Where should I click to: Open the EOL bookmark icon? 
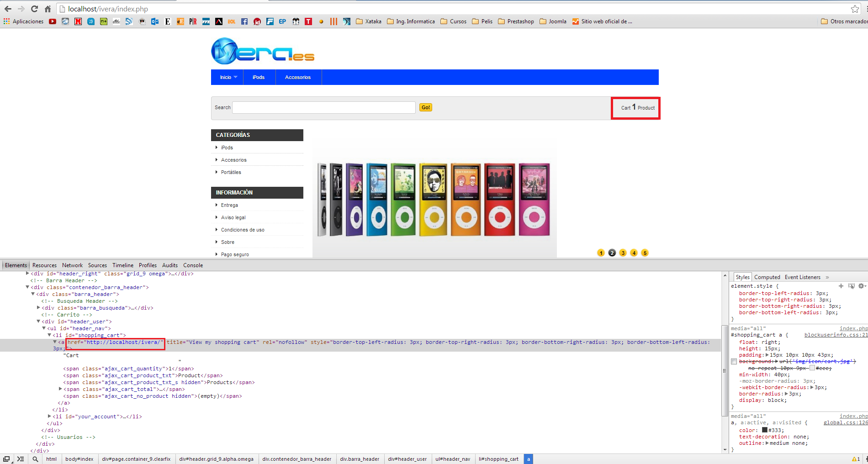(232, 21)
